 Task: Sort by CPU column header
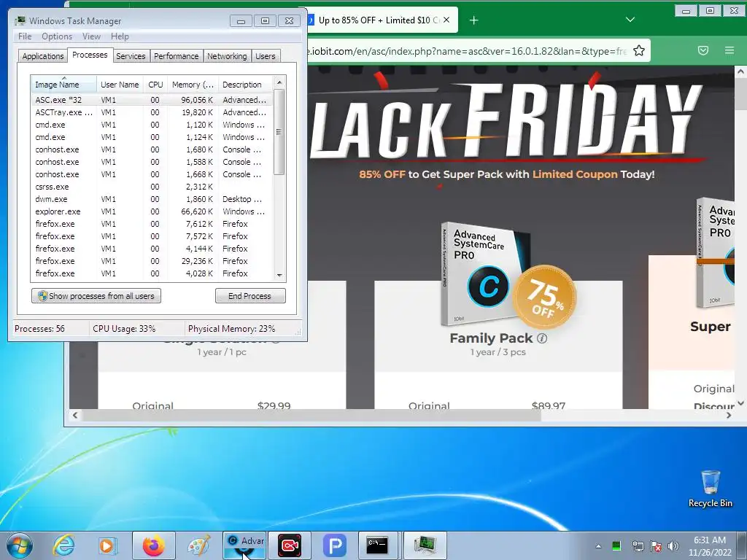(x=155, y=85)
